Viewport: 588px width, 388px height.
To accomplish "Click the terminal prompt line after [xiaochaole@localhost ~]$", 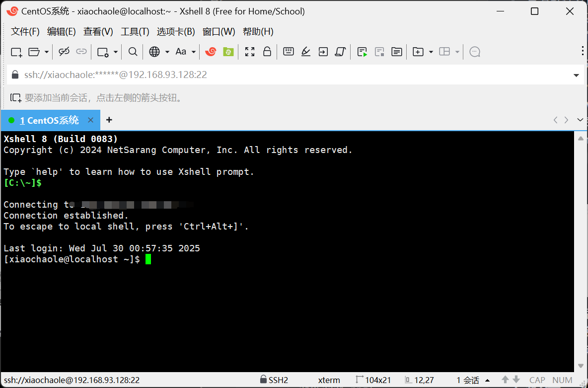I will click(148, 259).
